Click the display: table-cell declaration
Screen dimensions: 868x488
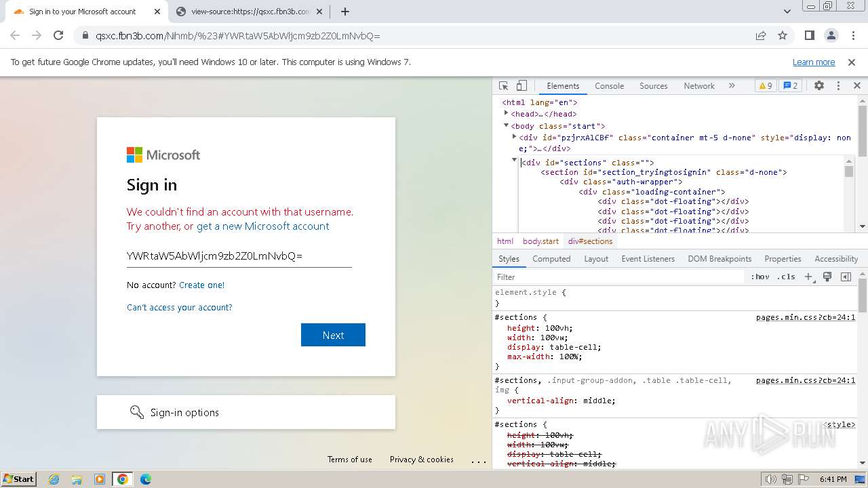[554, 347]
